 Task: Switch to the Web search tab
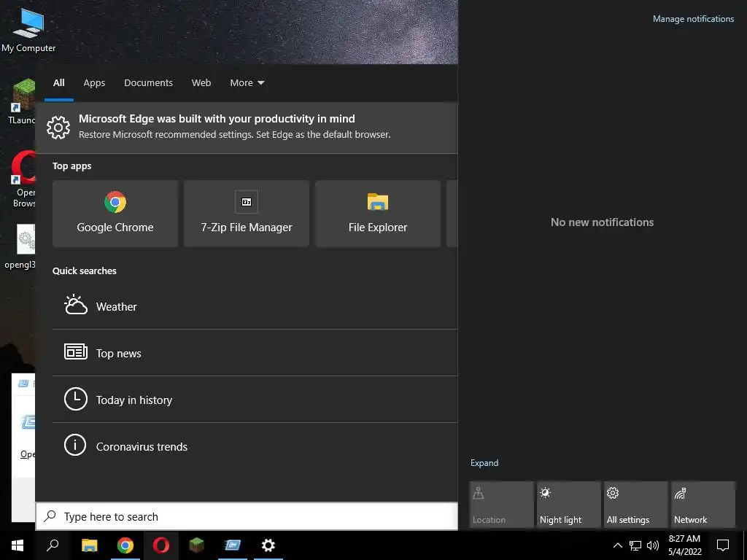(x=201, y=83)
